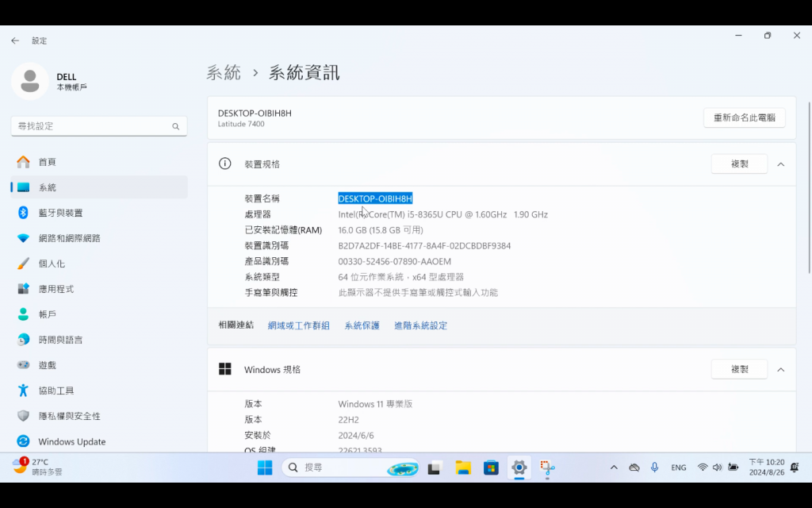Go back using the arrow beside 設定
Screen dimensions: 812x508
pos(15,40)
